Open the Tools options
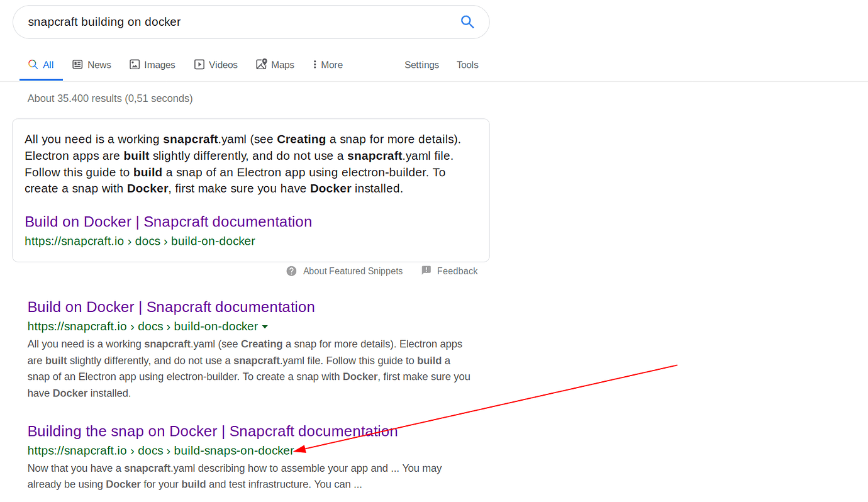 (x=467, y=64)
